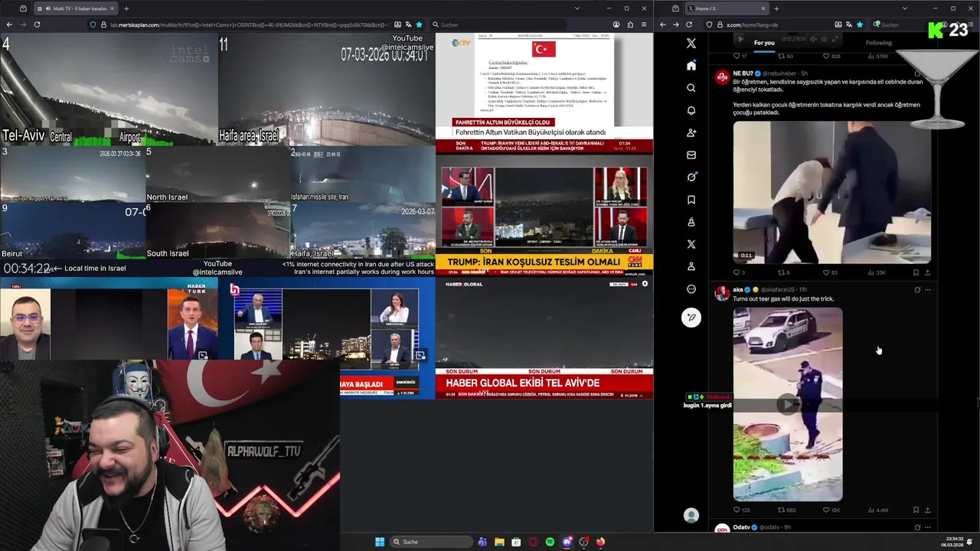Expand the Haberturk stream tile
The height and width of the screenshot is (551, 980).
coord(203,355)
